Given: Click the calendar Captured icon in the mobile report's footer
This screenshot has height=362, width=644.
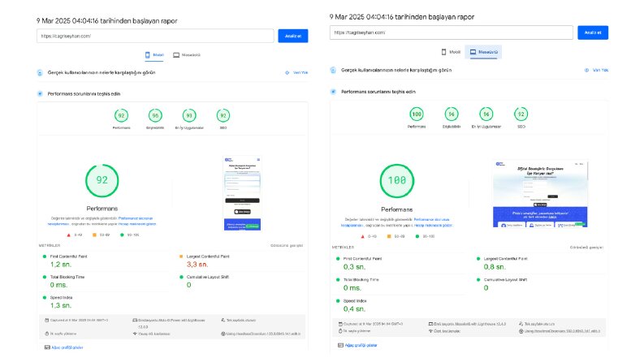Looking at the screenshot, I should click(x=47, y=320).
